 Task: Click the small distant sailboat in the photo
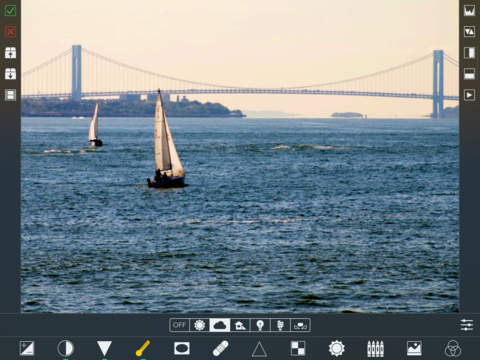tap(95, 125)
